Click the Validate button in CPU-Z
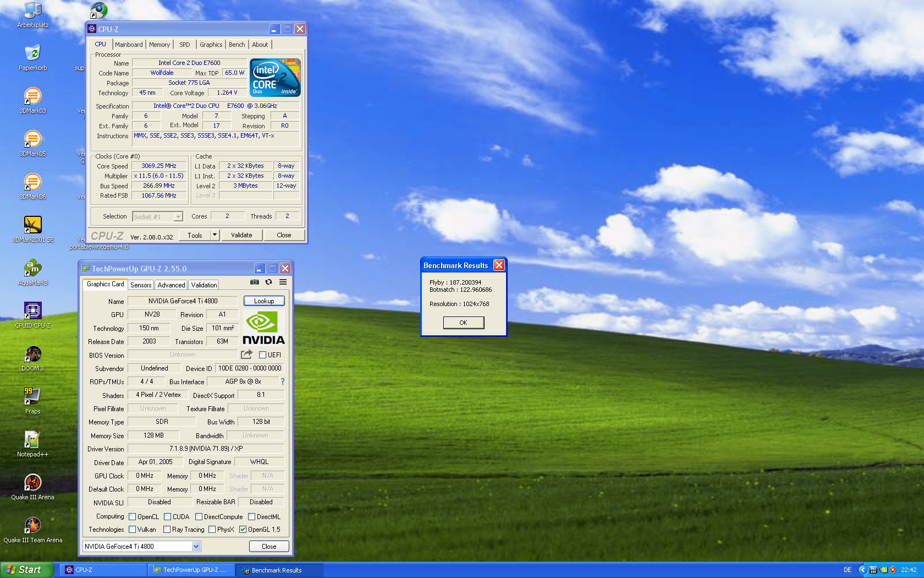 point(241,235)
